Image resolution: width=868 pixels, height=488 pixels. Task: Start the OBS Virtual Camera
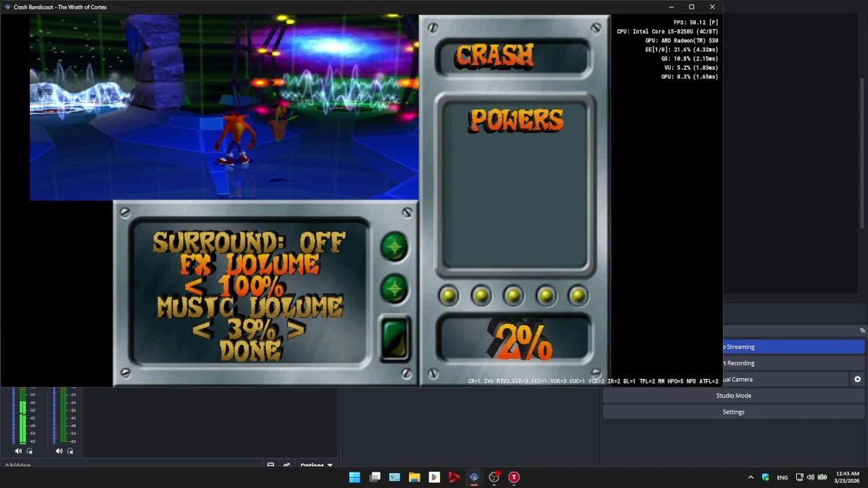pyautogui.click(x=785, y=380)
